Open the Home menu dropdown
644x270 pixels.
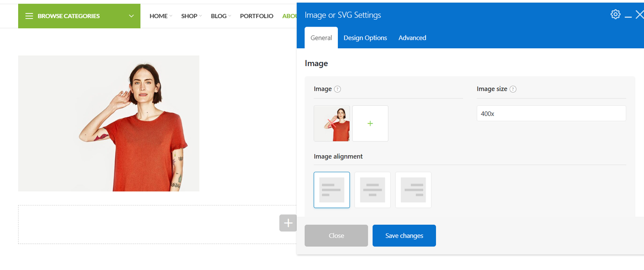[x=161, y=16]
